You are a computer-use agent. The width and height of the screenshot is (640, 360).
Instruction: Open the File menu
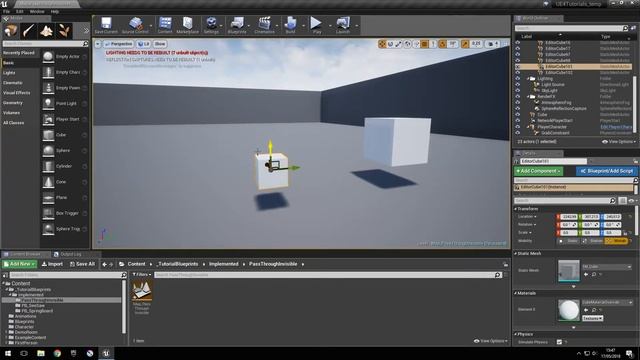click(7, 11)
